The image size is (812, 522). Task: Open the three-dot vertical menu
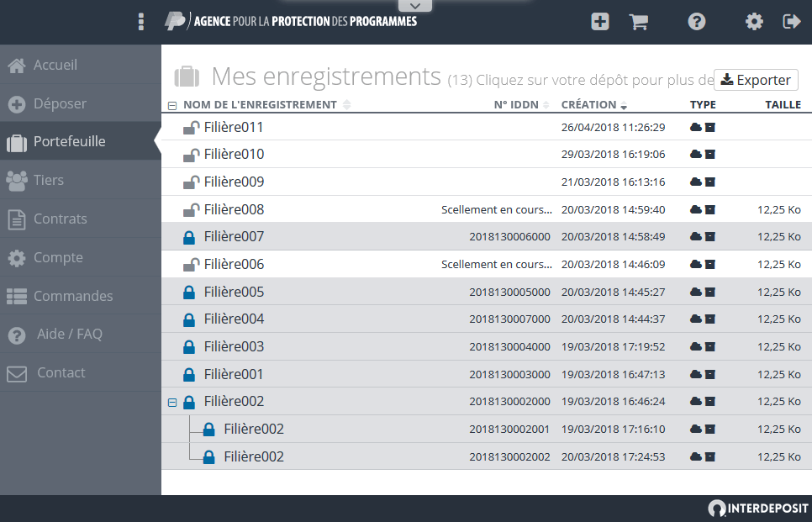[x=141, y=22]
